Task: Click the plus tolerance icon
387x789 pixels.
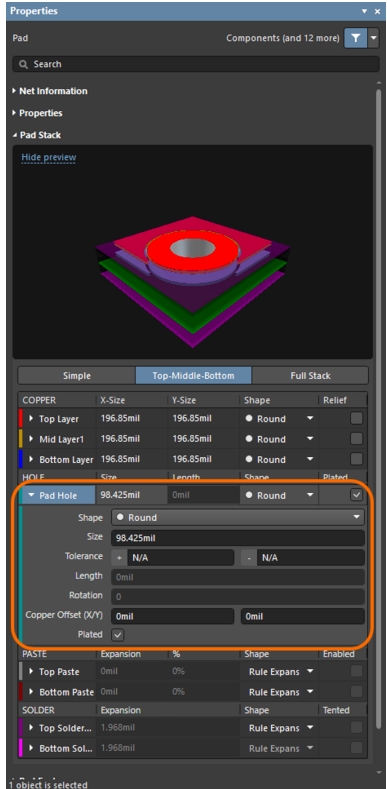Action: point(119,558)
